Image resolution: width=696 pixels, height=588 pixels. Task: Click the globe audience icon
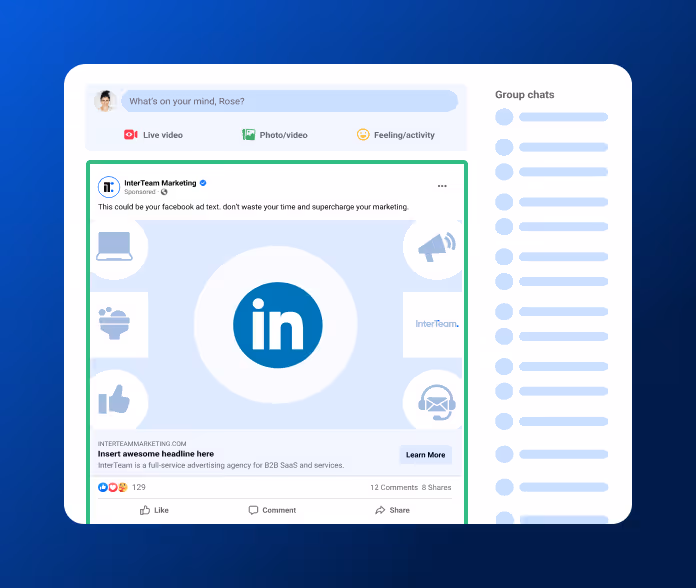(164, 192)
